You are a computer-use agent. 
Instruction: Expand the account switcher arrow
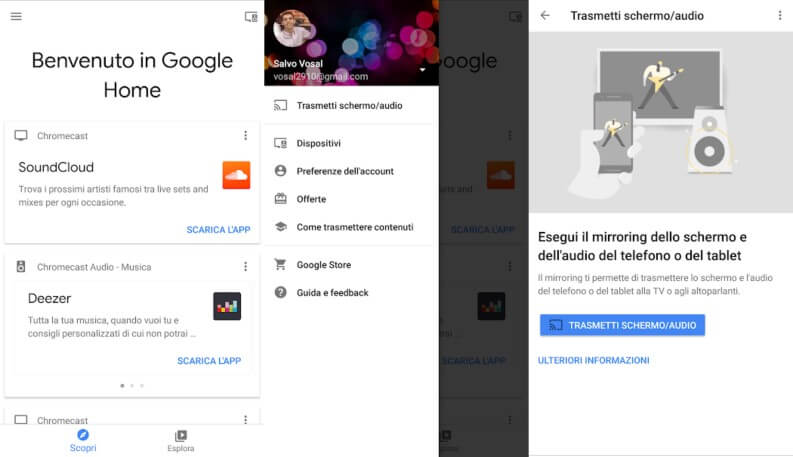point(422,70)
